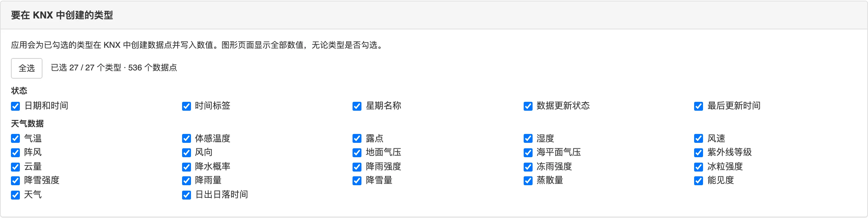Disable the 最后更新时间 checkbox

click(x=699, y=106)
